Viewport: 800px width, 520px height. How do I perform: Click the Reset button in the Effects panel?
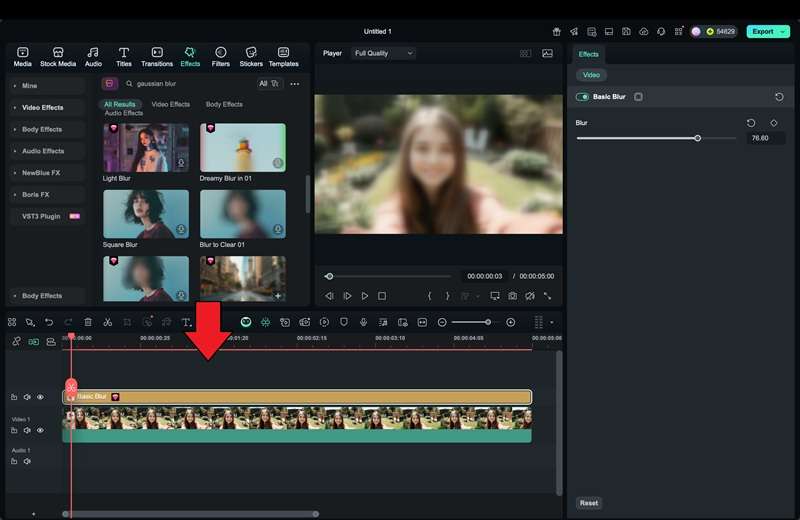[x=589, y=503]
